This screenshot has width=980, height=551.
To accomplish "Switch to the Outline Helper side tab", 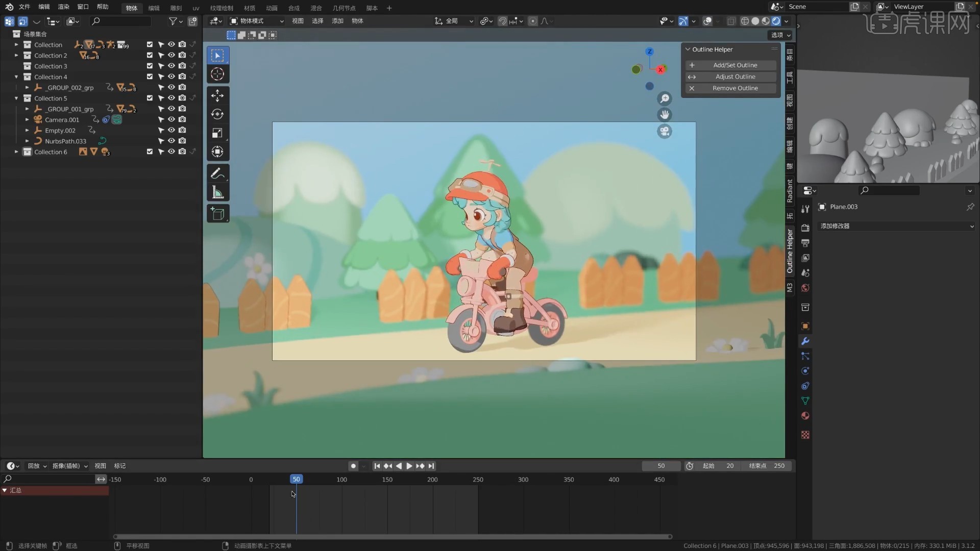I will 789,251.
